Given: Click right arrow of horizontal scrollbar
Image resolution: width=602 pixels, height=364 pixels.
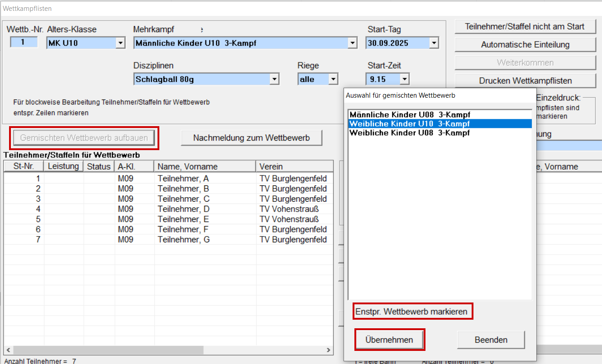Looking at the screenshot, I should (x=329, y=350).
